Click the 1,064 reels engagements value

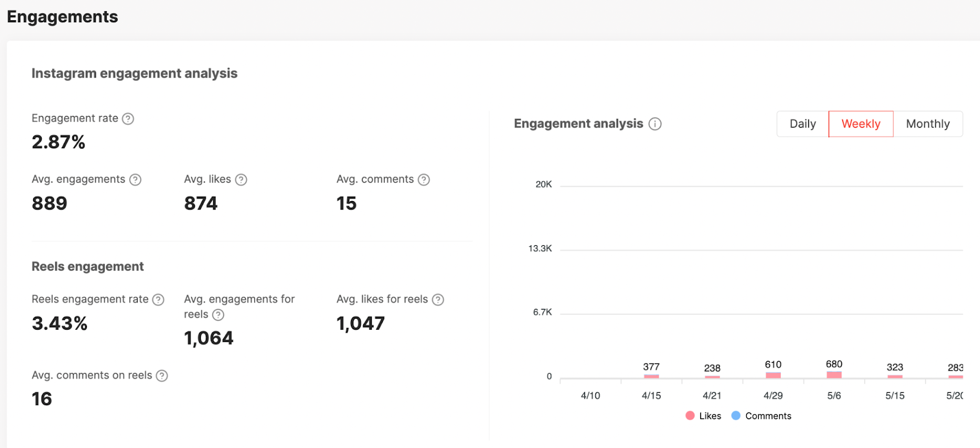(209, 338)
